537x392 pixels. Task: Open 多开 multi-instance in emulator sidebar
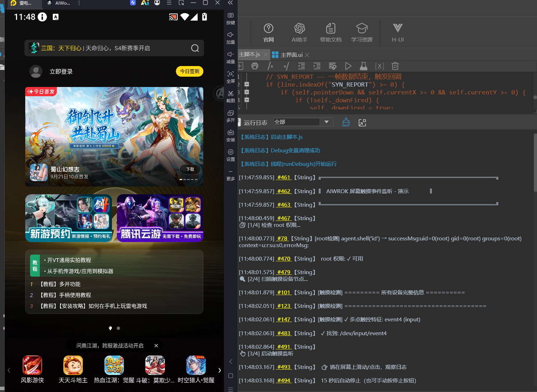(231, 116)
